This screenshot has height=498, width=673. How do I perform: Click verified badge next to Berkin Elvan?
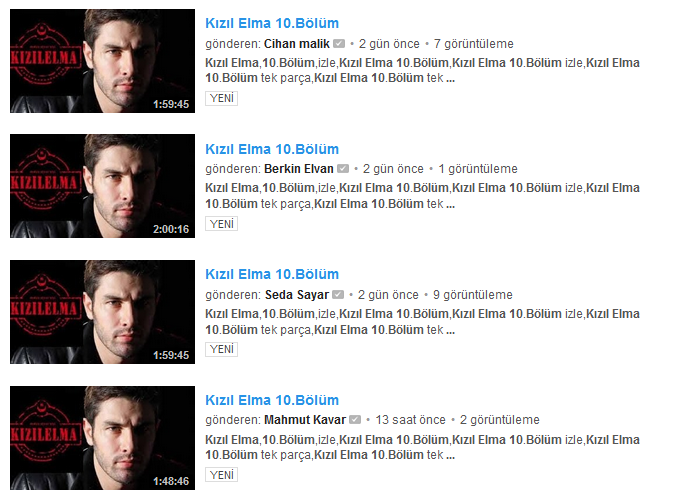[343, 169]
